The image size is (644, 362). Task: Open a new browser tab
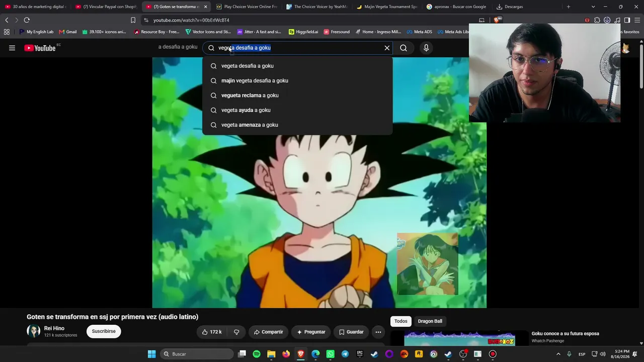569,7
